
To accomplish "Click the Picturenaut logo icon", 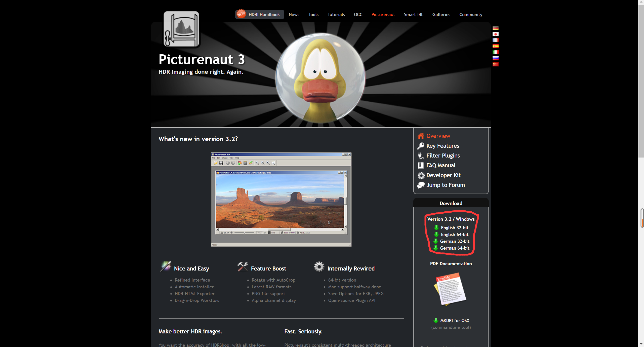I will [x=181, y=29].
